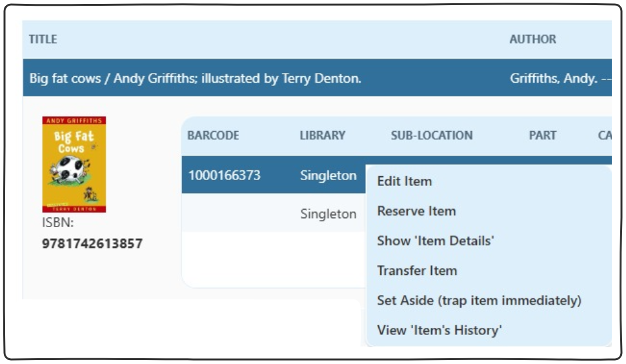Choose 'Edit Item' from the context menu

[x=404, y=181]
